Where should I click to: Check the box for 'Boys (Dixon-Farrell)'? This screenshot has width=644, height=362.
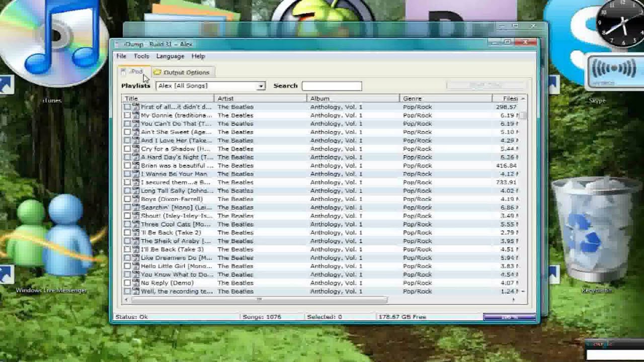pyautogui.click(x=127, y=199)
